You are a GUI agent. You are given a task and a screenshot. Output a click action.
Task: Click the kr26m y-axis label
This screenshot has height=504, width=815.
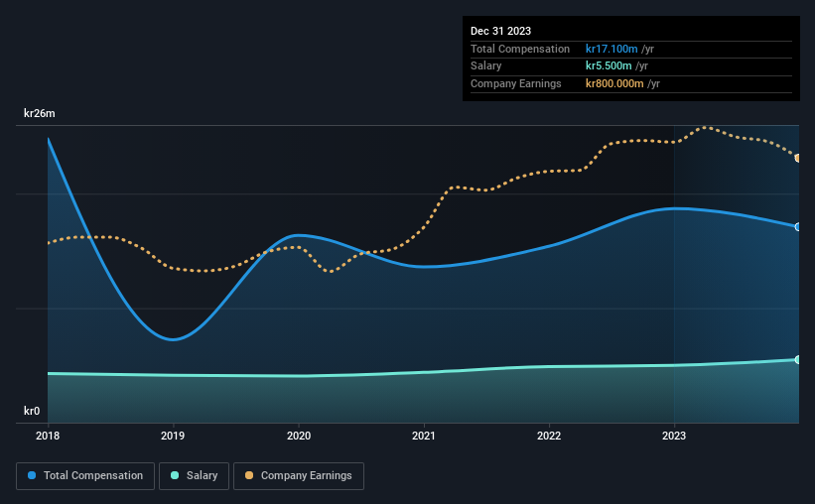tap(40, 113)
